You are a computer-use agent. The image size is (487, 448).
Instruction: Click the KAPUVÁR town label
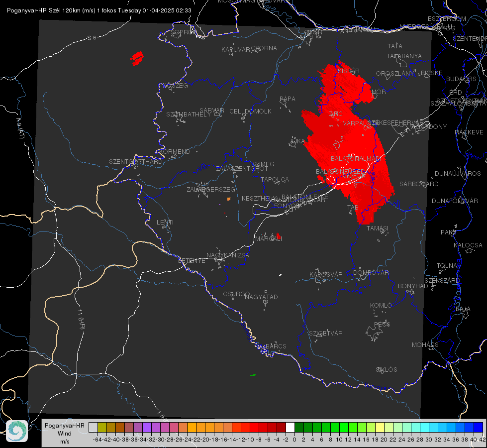[236, 50]
